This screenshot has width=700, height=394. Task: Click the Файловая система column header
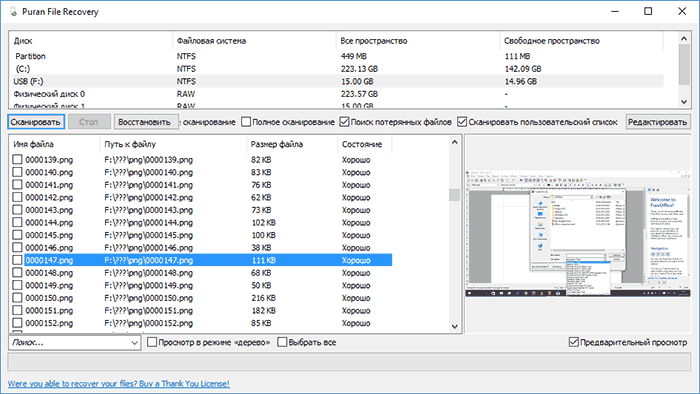tap(254, 41)
